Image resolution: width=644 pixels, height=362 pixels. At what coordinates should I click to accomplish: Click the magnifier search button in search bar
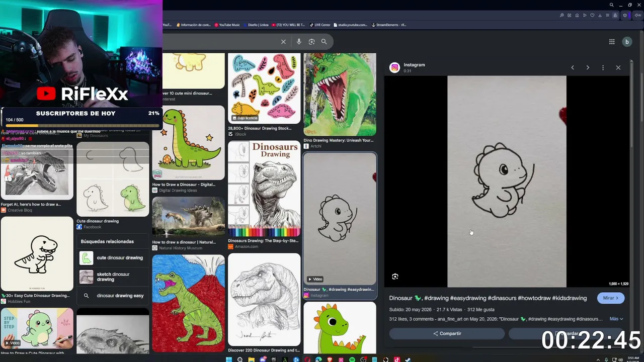click(324, 42)
